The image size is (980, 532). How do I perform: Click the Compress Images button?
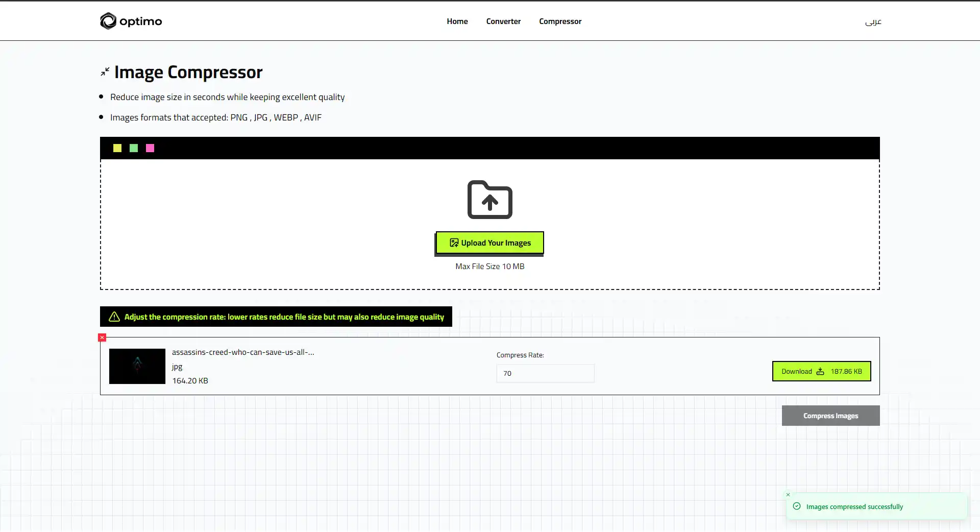(830, 415)
